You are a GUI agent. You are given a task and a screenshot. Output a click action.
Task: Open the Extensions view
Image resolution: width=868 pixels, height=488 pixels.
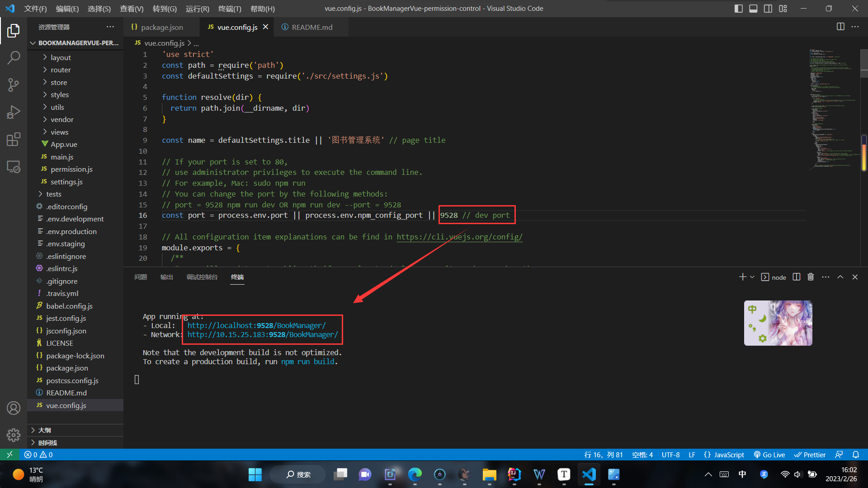14,139
